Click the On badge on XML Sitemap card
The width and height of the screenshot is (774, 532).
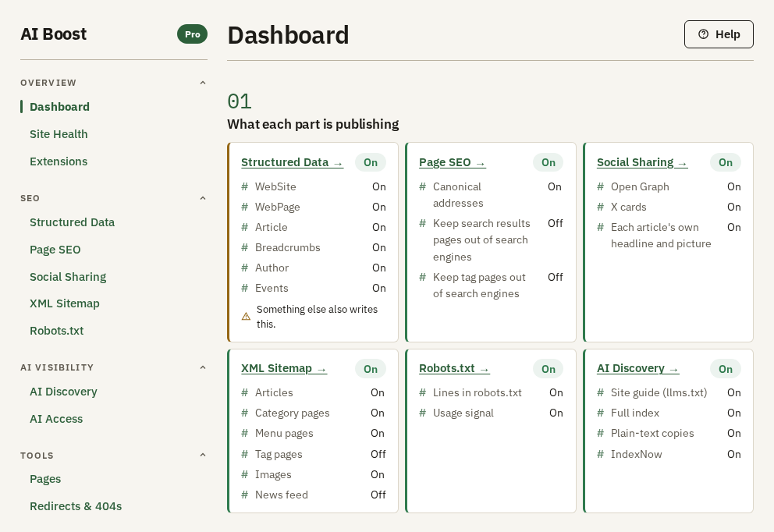point(370,369)
